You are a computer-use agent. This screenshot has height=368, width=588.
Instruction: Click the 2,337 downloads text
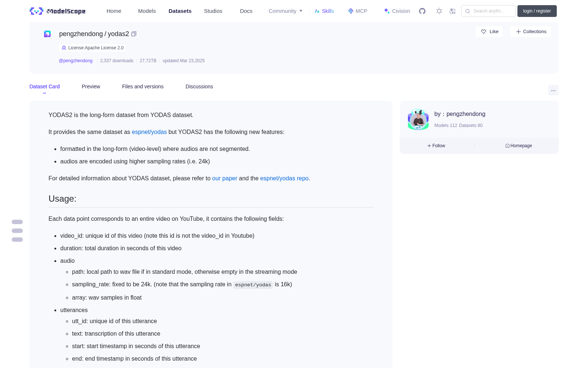point(117,61)
